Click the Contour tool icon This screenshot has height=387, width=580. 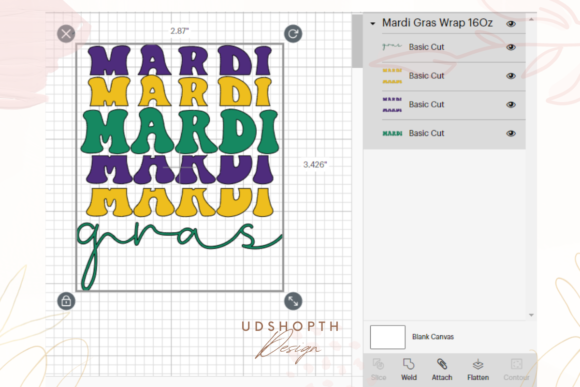[x=516, y=364]
